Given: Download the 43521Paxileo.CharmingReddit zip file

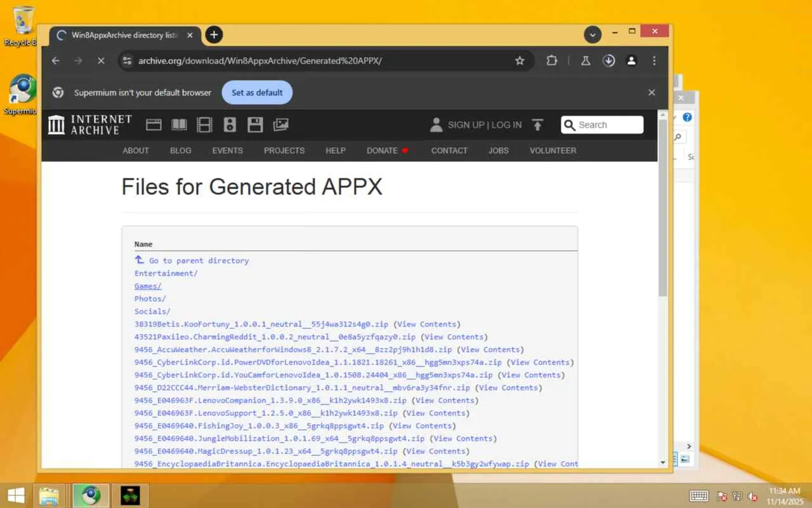Looking at the screenshot, I should coord(275,337).
